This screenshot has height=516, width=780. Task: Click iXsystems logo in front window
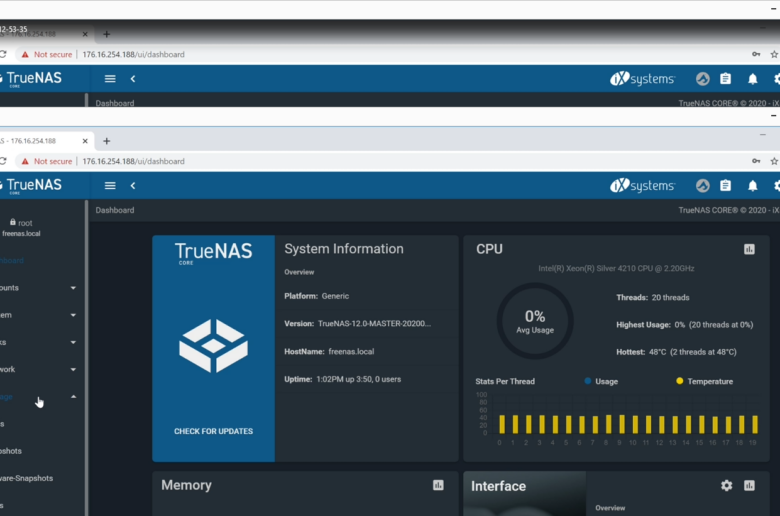[642, 186]
